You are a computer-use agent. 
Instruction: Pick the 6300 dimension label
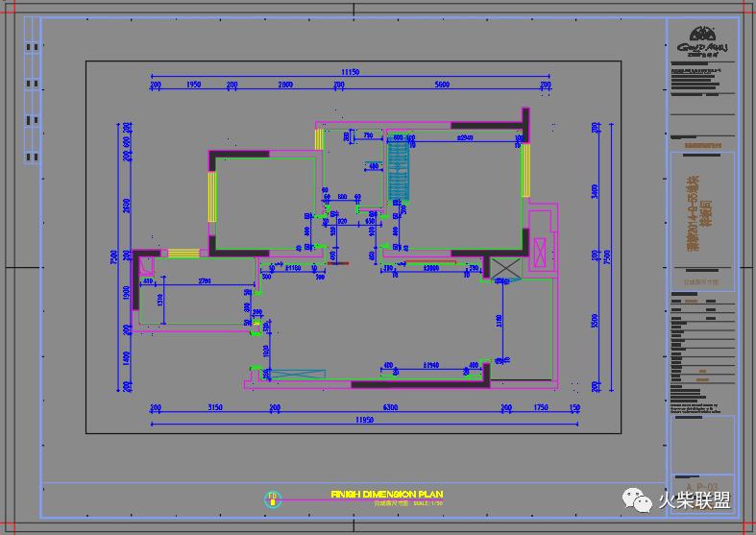point(390,407)
